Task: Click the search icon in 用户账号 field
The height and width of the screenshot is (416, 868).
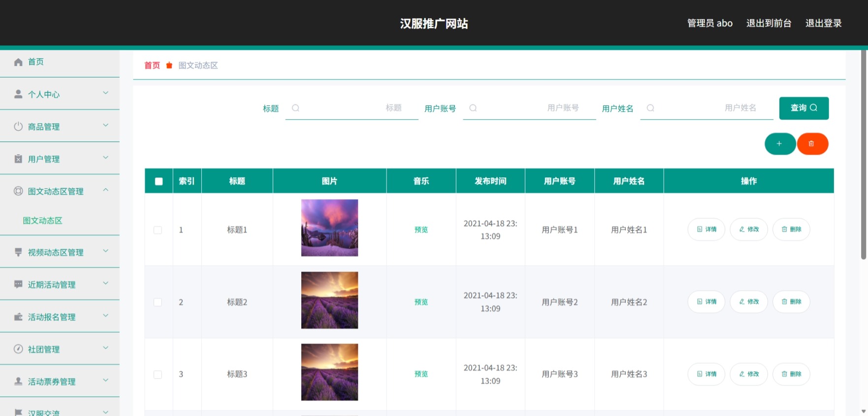Action: [473, 108]
